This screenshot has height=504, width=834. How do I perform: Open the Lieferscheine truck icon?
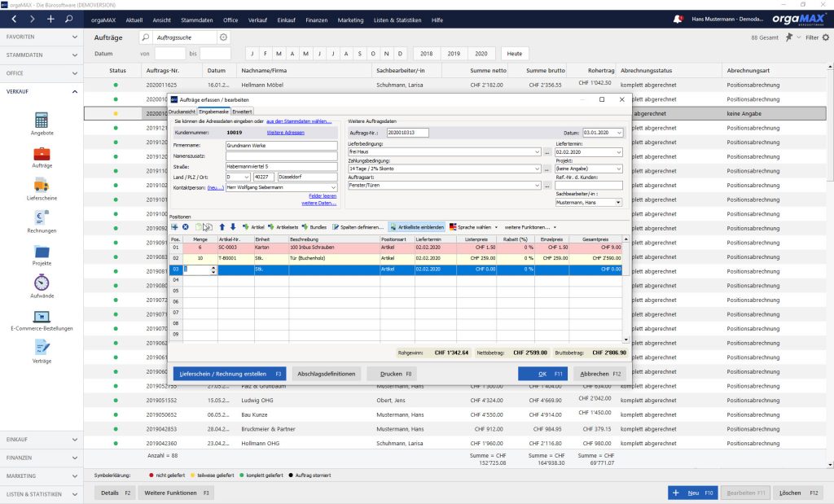(x=42, y=186)
